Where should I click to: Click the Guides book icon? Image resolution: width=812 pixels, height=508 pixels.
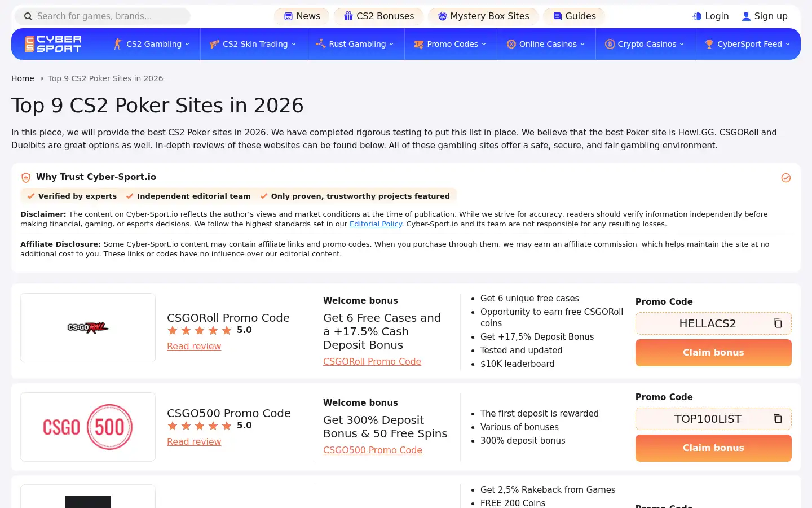click(558, 16)
